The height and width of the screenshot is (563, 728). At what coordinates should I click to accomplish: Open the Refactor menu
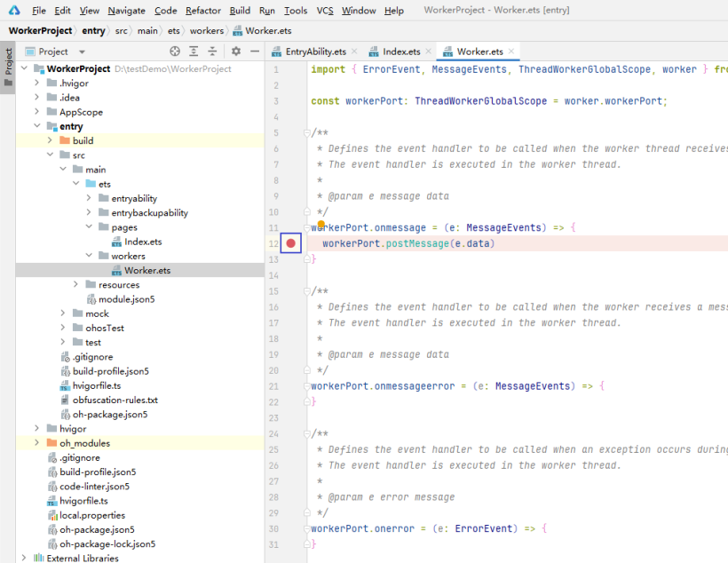point(203,11)
